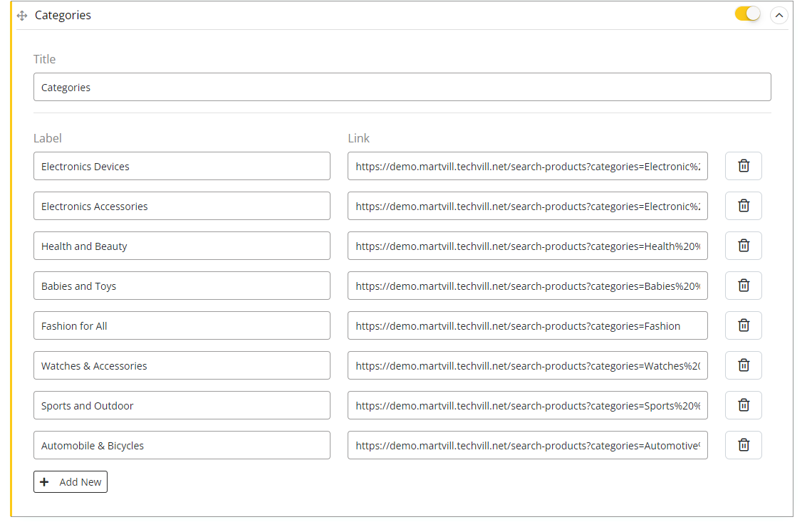Collapse the Categories panel
812x522 pixels.
pos(779,15)
